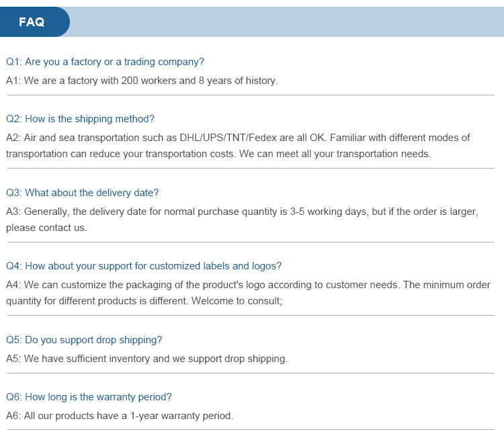The image size is (504, 444).
Task: Click the light blue FAQ banner bar
Action: (x=287, y=22)
